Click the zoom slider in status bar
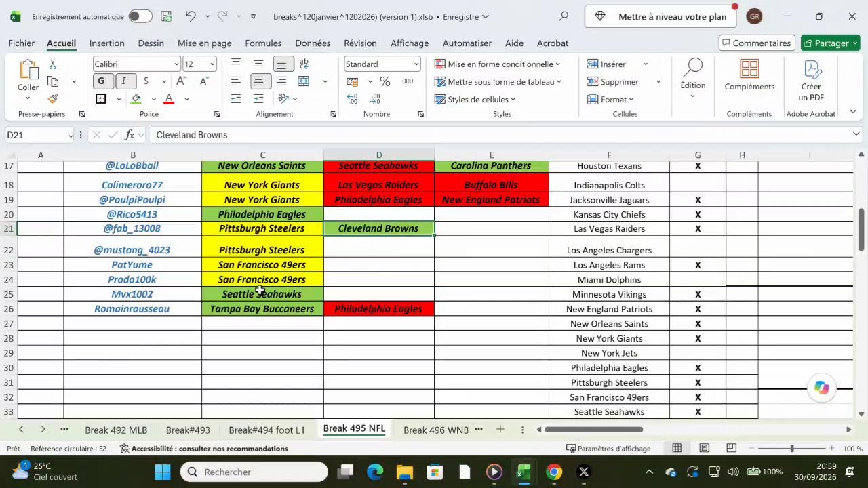The image size is (868, 488). click(x=791, y=449)
